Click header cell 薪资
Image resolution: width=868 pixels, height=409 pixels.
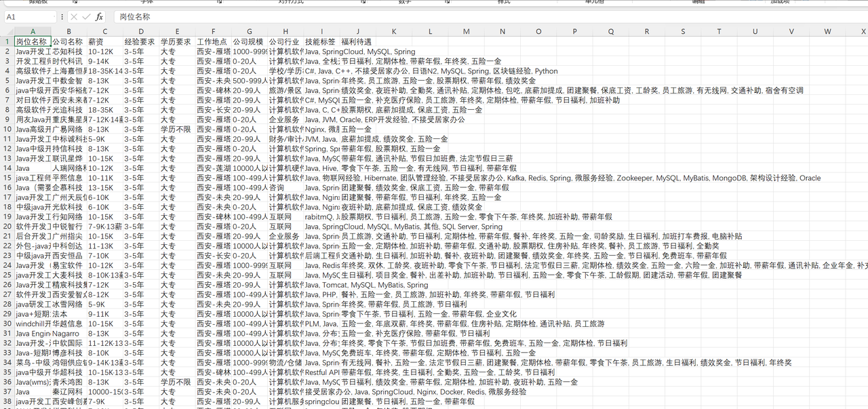point(105,41)
